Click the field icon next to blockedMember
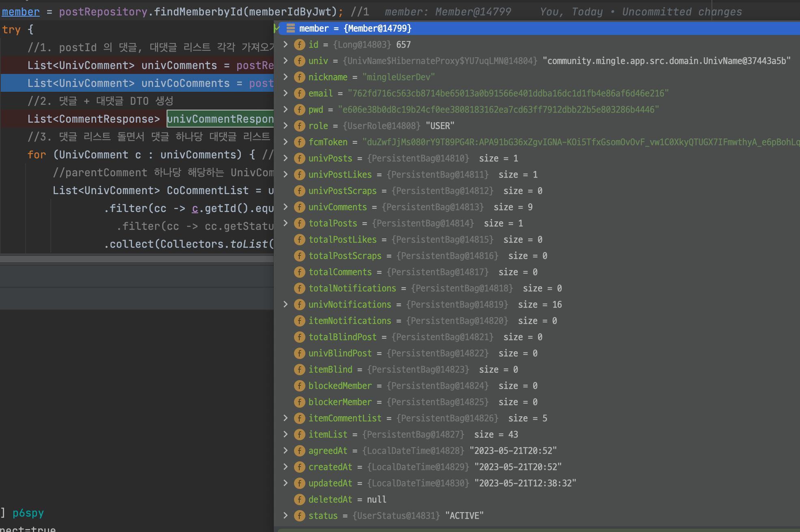The width and height of the screenshot is (800, 532). [300, 386]
